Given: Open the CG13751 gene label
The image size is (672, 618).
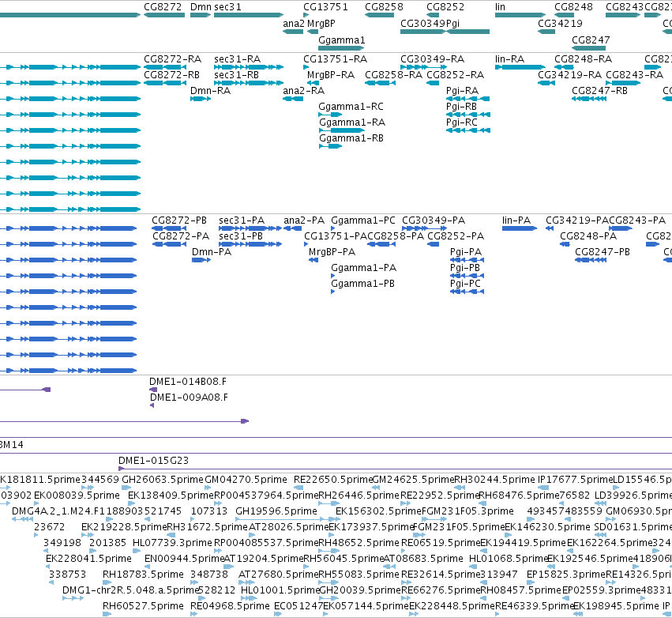Looking at the screenshot, I should (325, 7).
